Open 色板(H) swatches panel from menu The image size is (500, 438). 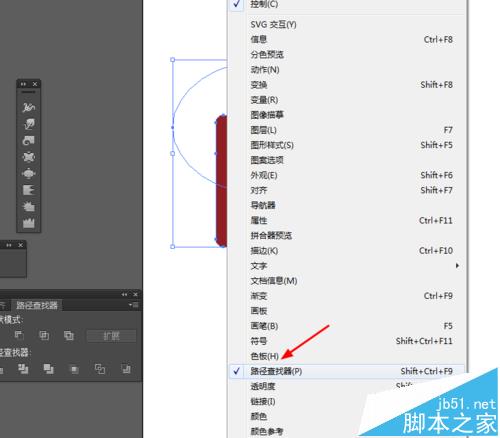(x=347, y=356)
